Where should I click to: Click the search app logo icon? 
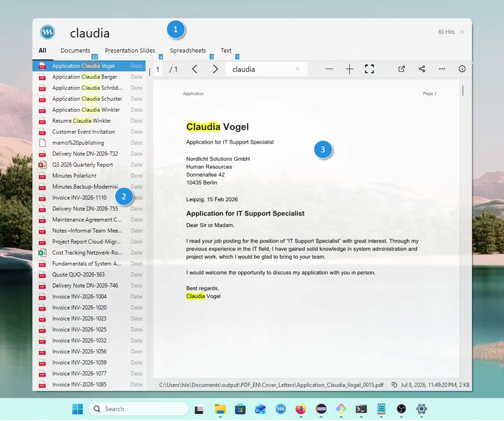tap(48, 32)
